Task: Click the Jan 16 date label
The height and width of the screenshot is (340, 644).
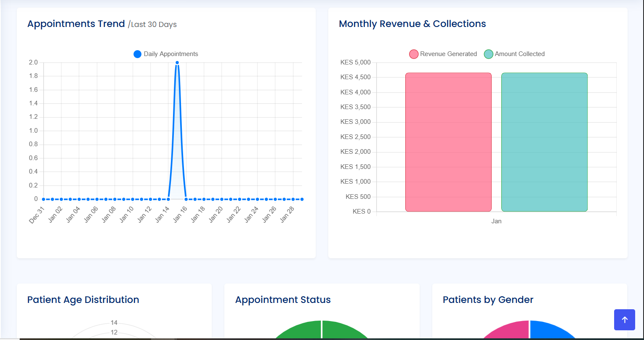Action: click(x=179, y=214)
